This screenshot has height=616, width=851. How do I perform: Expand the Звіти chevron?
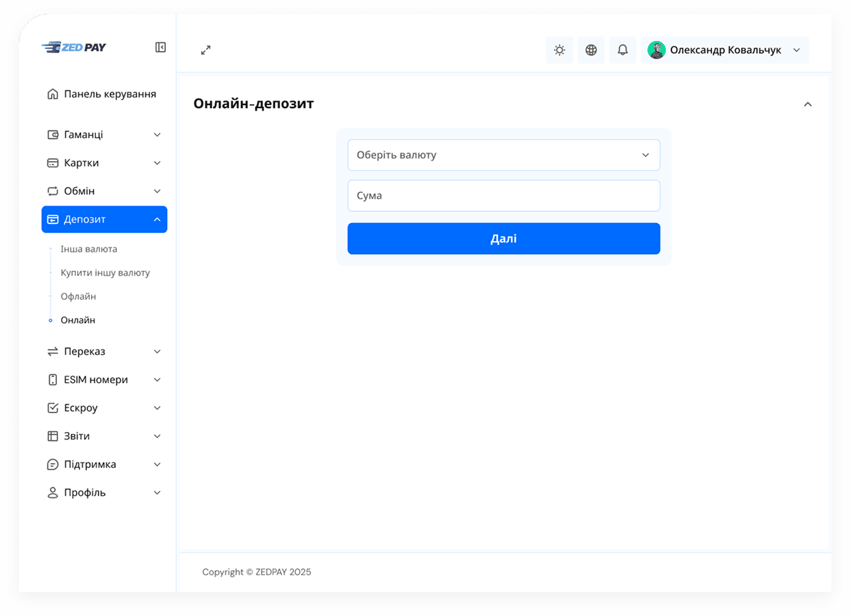(x=157, y=436)
